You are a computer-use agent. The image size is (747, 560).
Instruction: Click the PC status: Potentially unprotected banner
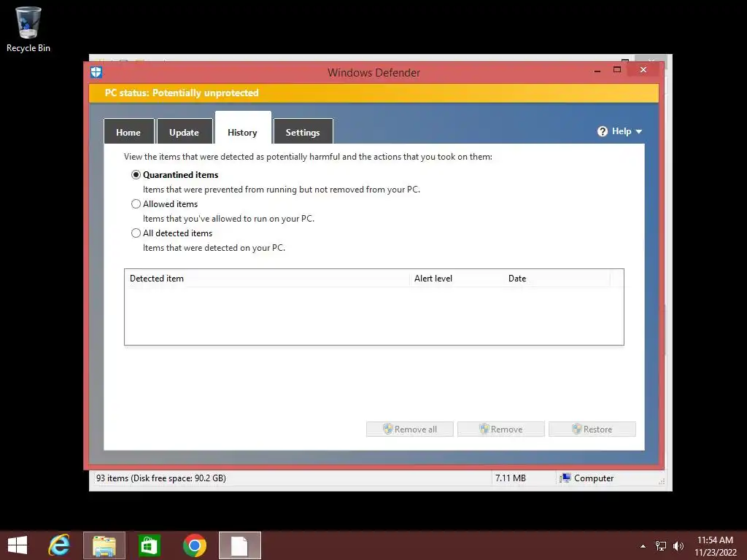(x=374, y=93)
